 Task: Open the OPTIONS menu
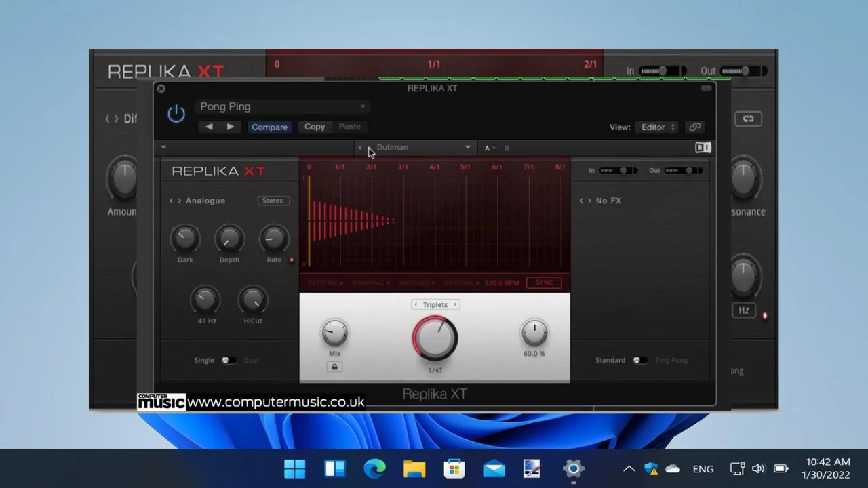tap(461, 283)
